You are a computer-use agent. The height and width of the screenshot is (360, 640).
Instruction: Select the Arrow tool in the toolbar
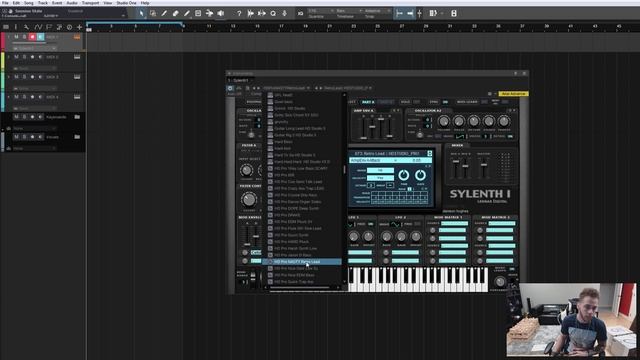(141, 13)
